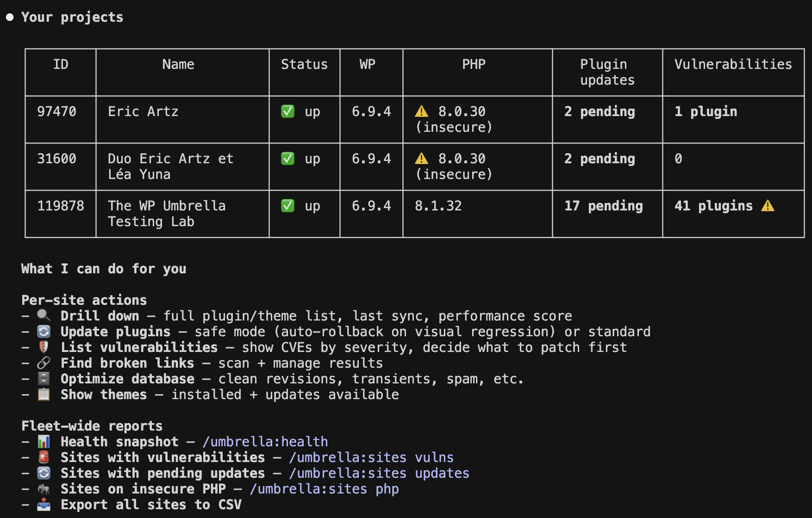Click the green check status for Eric Artz
The height and width of the screenshot is (518, 812).
[x=288, y=111]
